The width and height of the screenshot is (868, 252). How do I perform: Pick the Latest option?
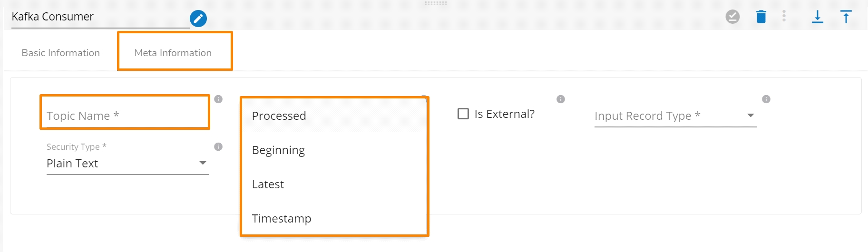[268, 184]
